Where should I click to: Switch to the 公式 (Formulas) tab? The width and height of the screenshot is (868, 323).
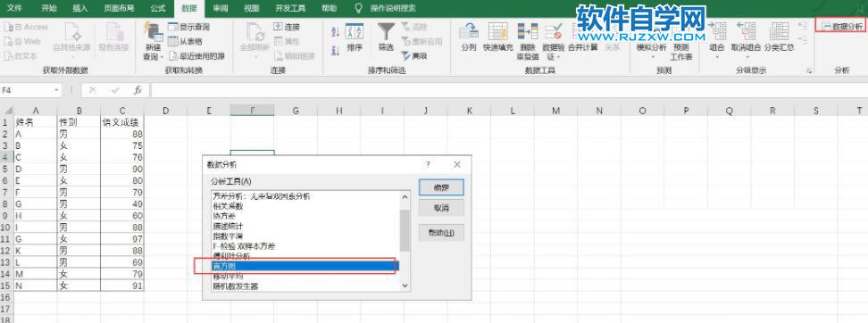pos(158,8)
